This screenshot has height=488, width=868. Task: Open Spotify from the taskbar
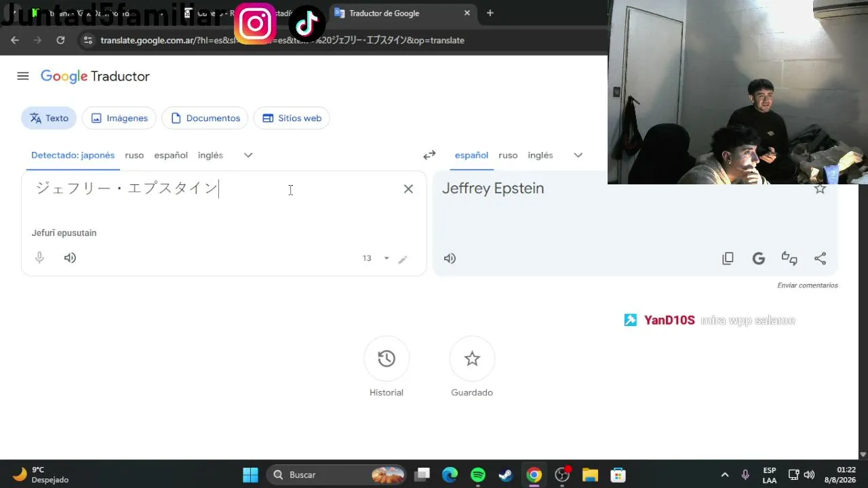coord(478,475)
